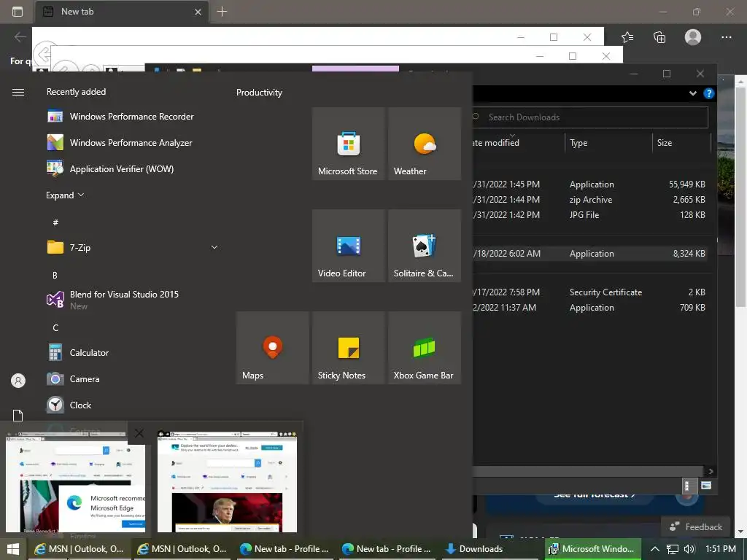Viewport: 747px width, 560px height.
Task: Select the Security Certificate file row
Action: click(589, 292)
